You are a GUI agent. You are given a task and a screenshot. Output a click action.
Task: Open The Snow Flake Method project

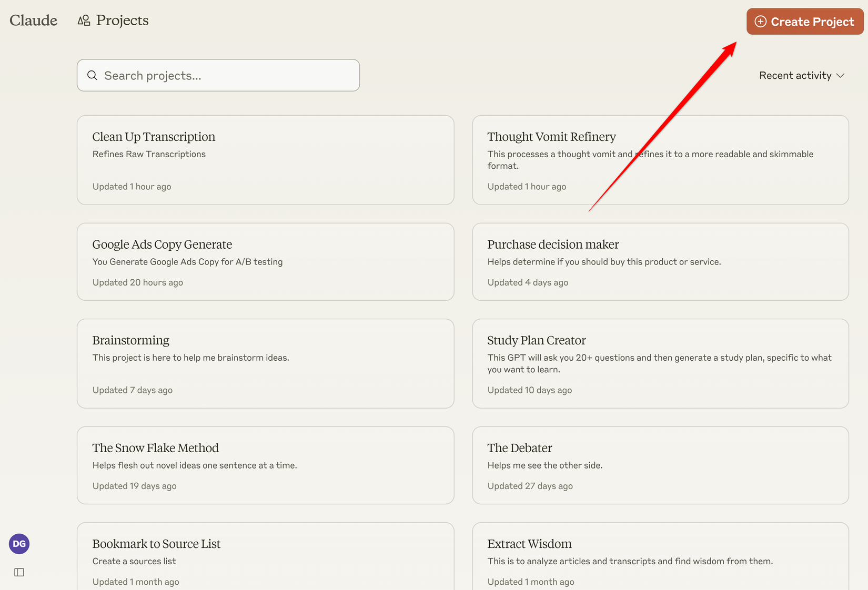[266, 465]
